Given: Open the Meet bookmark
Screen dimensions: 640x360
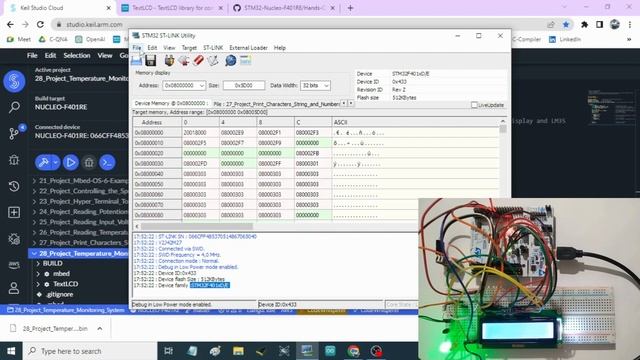Looking at the screenshot, I should click(20, 40).
